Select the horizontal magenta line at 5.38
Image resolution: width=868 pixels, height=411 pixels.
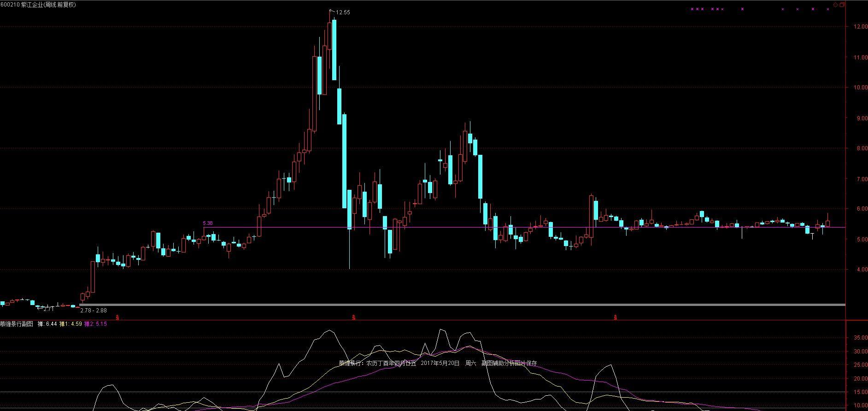coord(524,227)
